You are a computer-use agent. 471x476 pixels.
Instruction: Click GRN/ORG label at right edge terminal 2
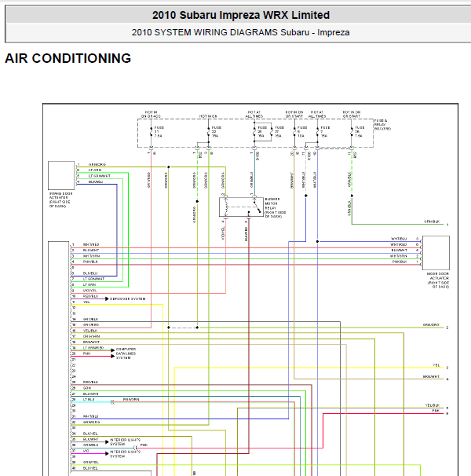[431, 324]
